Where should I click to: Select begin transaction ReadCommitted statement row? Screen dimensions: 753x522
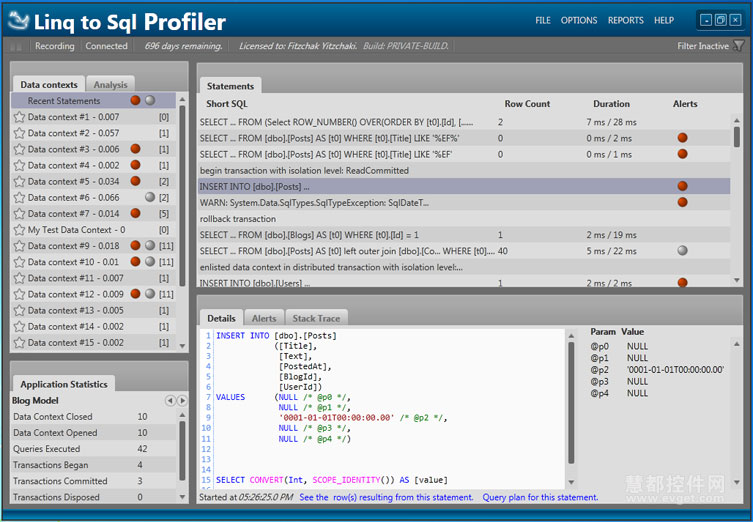tap(464, 170)
